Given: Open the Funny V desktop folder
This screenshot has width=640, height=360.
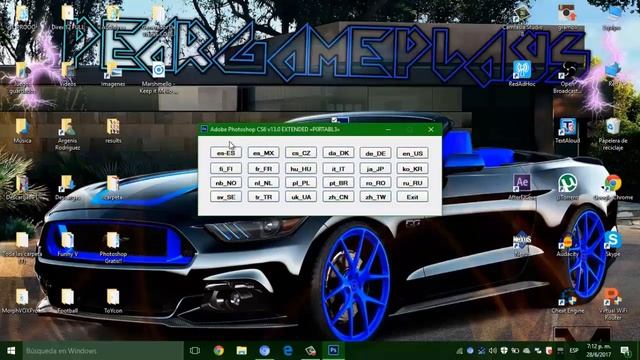Looking at the screenshot, I should click(67, 244).
